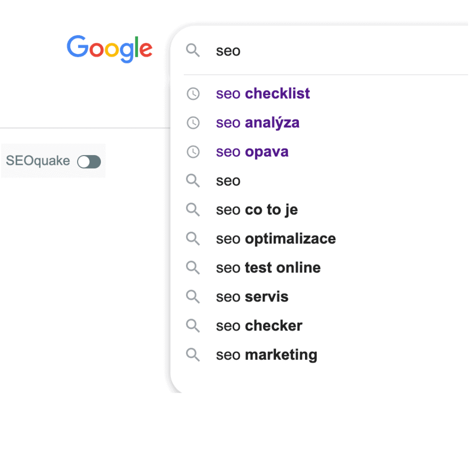Click clock history icon beside seo opava
Viewport: 476px width, 476px height.
coord(193,152)
